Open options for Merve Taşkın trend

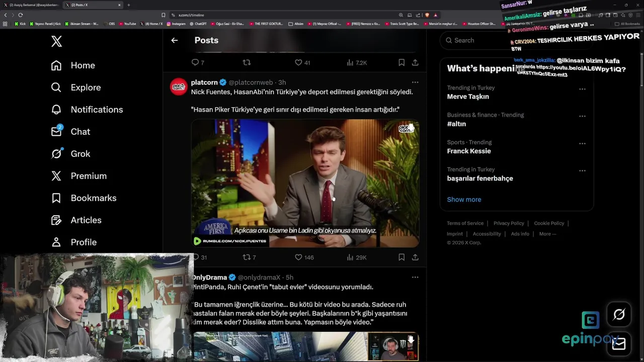pyautogui.click(x=582, y=89)
